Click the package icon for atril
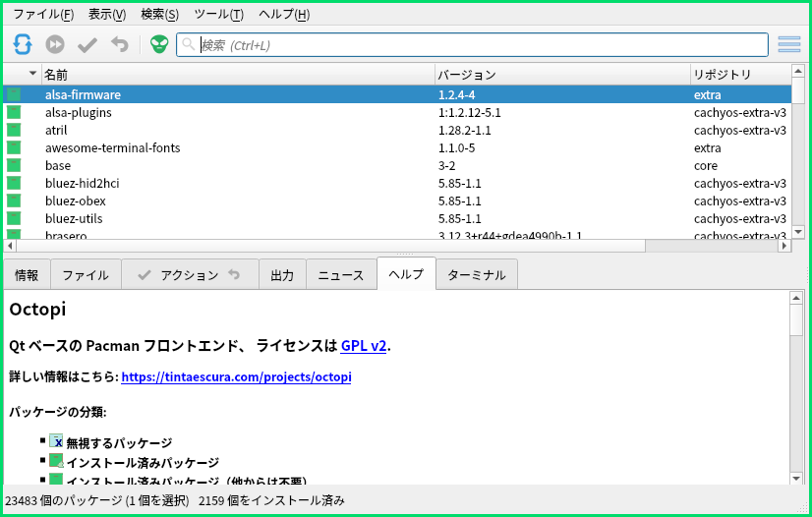The image size is (812, 517). click(x=14, y=130)
